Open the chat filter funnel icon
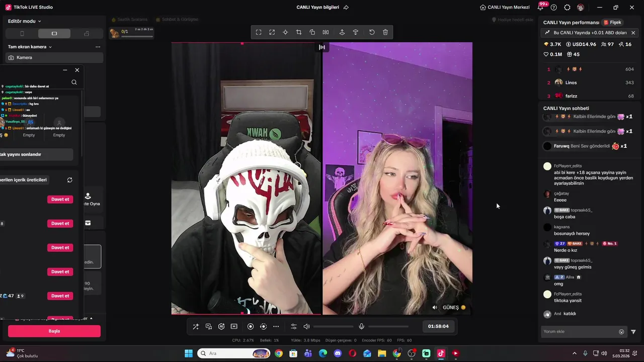This screenshot has width=644, height=362. 633,332
